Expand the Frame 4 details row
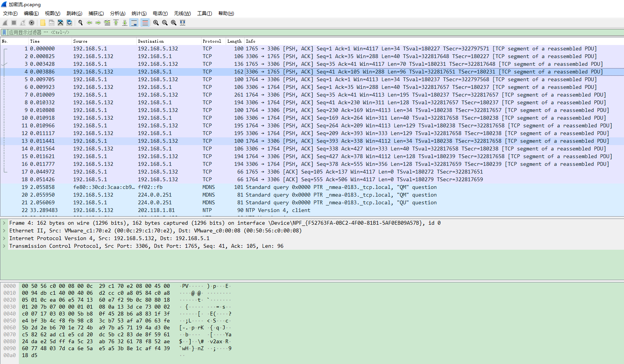Image resolution: width=624 pixels, height=364 pixels. (x=4, y=223)
